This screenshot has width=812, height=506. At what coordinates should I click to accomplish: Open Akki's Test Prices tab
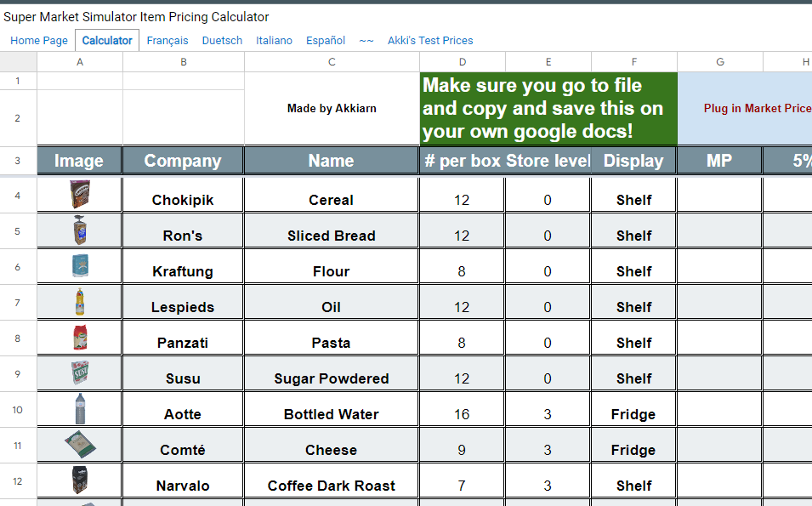coord(430,40)
